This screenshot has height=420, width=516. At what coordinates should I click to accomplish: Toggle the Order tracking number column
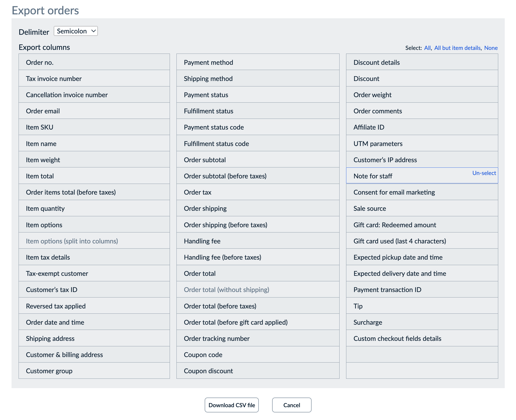click(258, 338)
